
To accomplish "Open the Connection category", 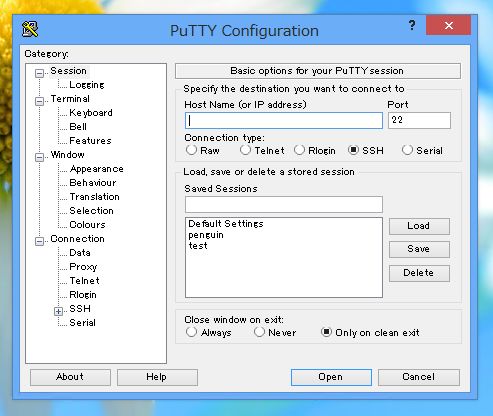I will [x=77, y=239].
